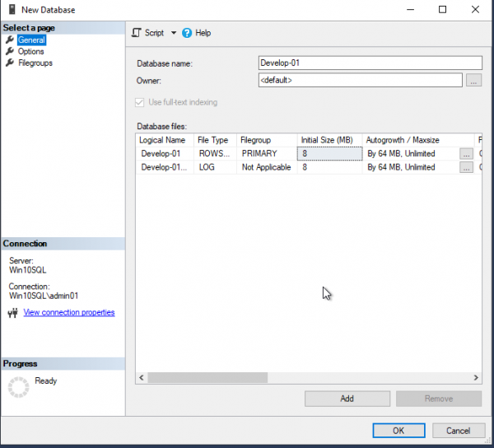Browse for owner with ellipsis button

tap(473, 80)
